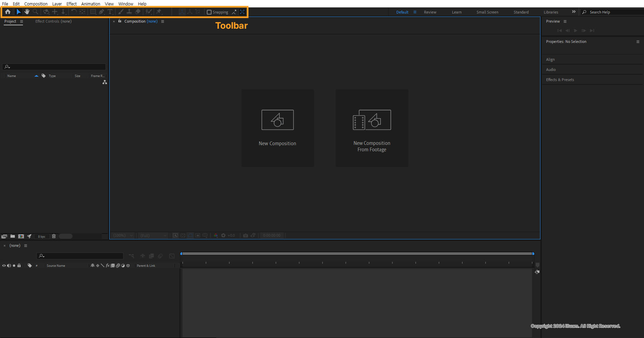The height and width of the screenshot is (338, 644).
Task: Select the Pan camera tool
Action: pos(55,12)
